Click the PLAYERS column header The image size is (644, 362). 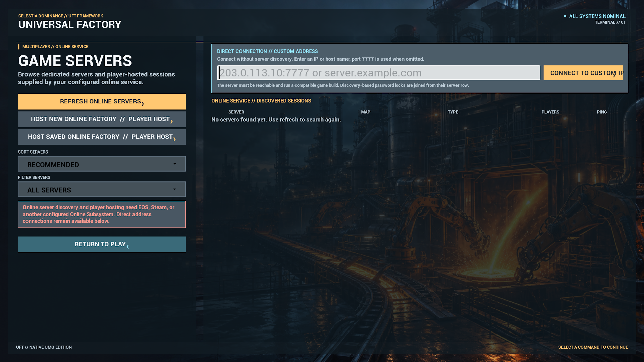[x=550, y=112]
